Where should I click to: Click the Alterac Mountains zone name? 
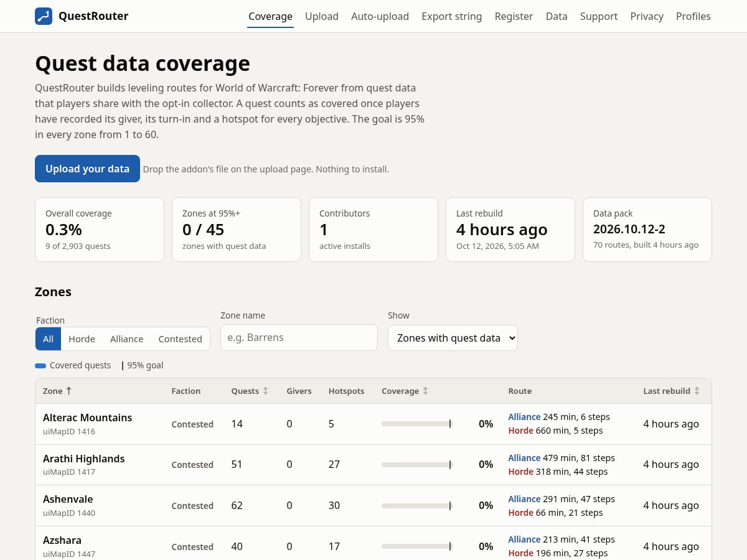pyautogui.click(x=87, y=418)
